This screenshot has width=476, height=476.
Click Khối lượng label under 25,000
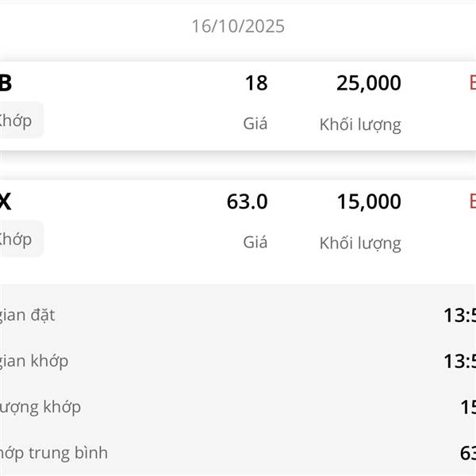pos(360,124)
